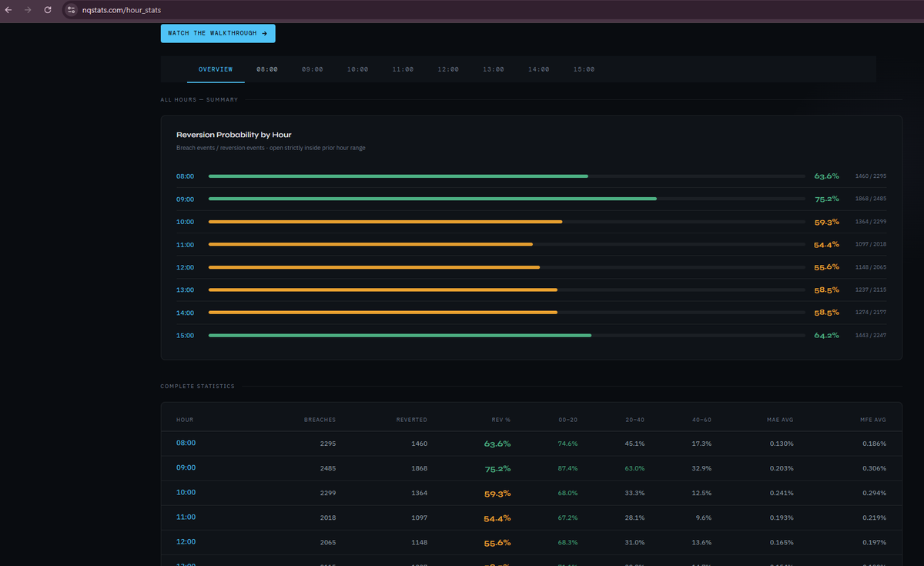Click the orange 11:00 progress bar
This screenshot has width=924, height=566.
tap(370, 244)
